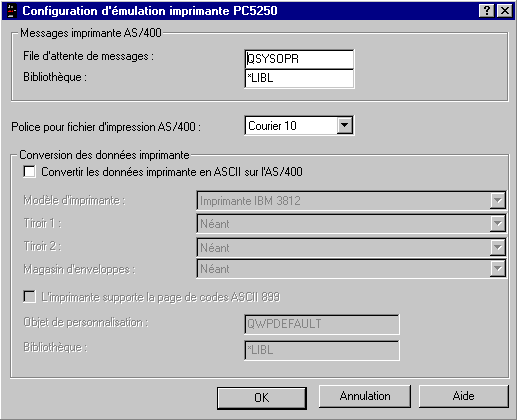Screen dimensions: 517x420
Task: Close the printer emulation configuration dialog
Action: 504,11
